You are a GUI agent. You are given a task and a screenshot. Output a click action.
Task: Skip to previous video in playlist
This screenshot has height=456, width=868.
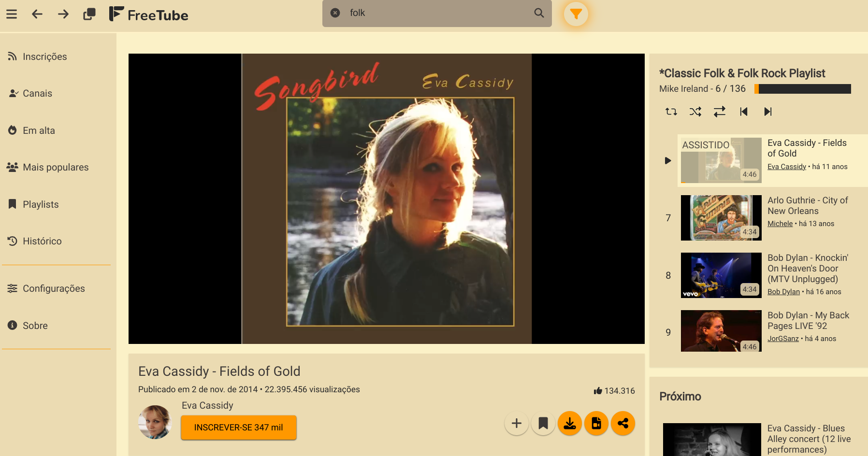744,112
